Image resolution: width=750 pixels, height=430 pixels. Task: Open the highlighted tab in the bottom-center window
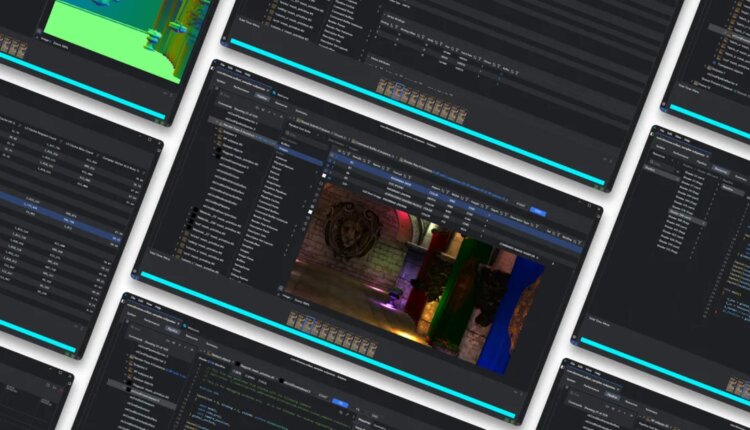coord(172,329)
